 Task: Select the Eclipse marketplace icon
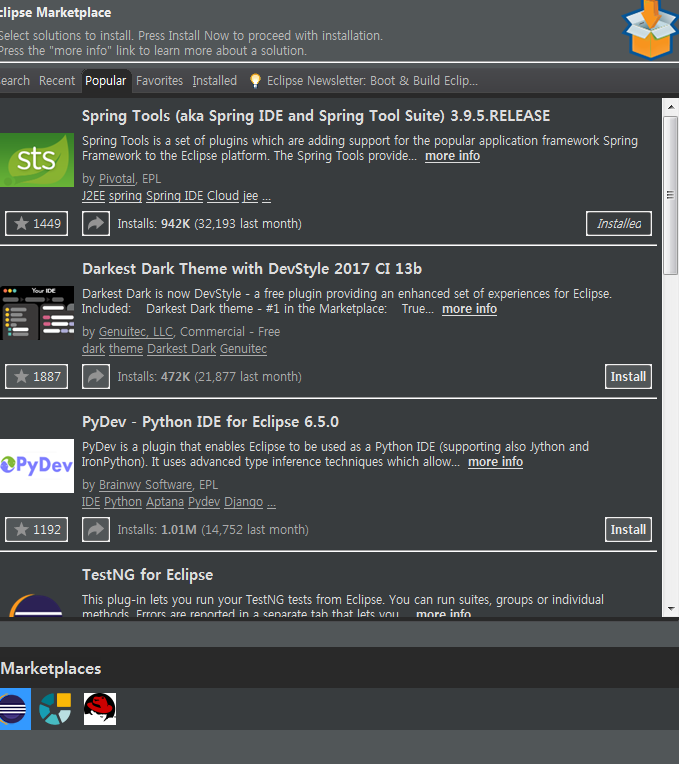[x=14, y=709]
